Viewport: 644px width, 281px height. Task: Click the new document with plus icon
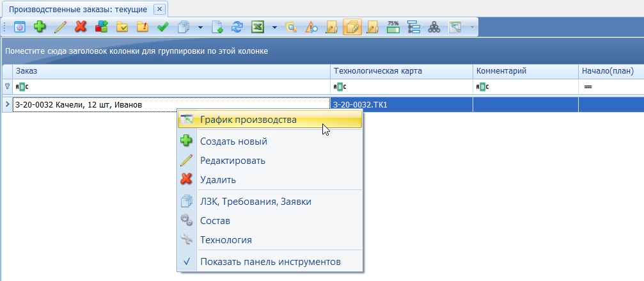[217, 28]
